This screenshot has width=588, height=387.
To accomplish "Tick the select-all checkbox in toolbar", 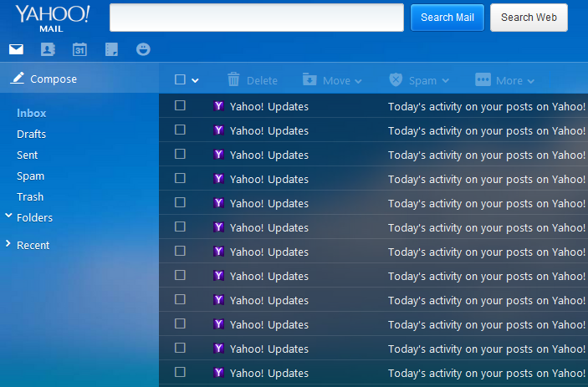I will click(180, 79).
